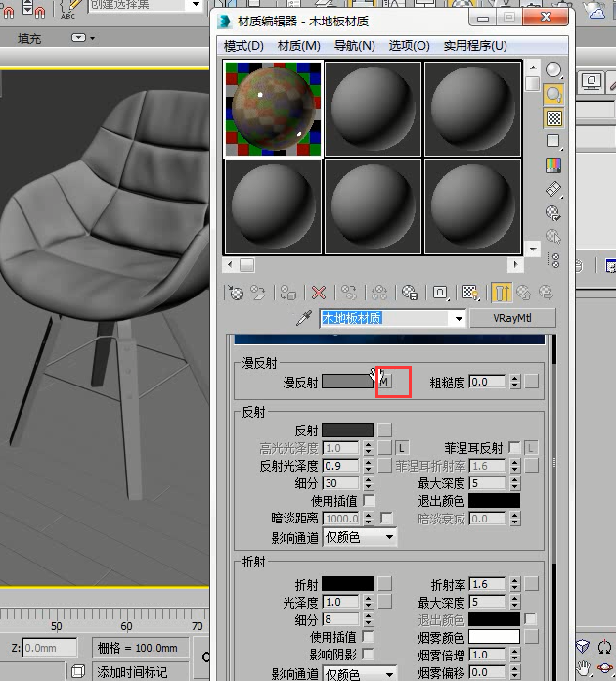Click 细分 spinner in 反射 group
This screenshot has height=681, width=616.
[x=368, y=483]
